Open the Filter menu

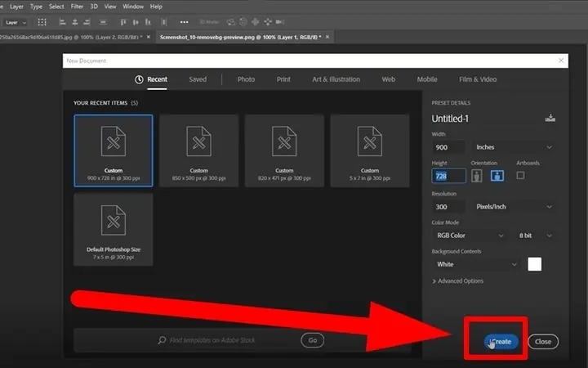tap(77, 7)
